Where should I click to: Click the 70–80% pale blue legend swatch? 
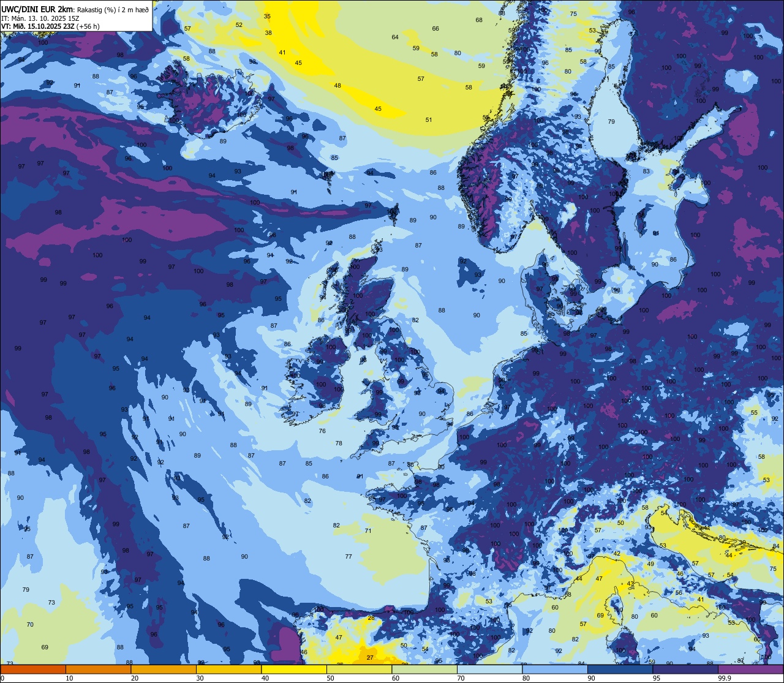point(490,669)
